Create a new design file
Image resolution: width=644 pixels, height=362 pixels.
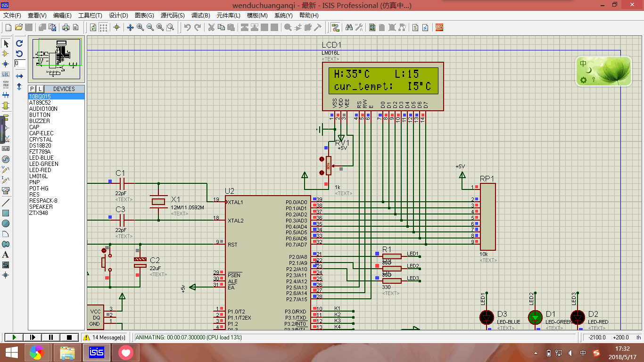tap(8, 27)
